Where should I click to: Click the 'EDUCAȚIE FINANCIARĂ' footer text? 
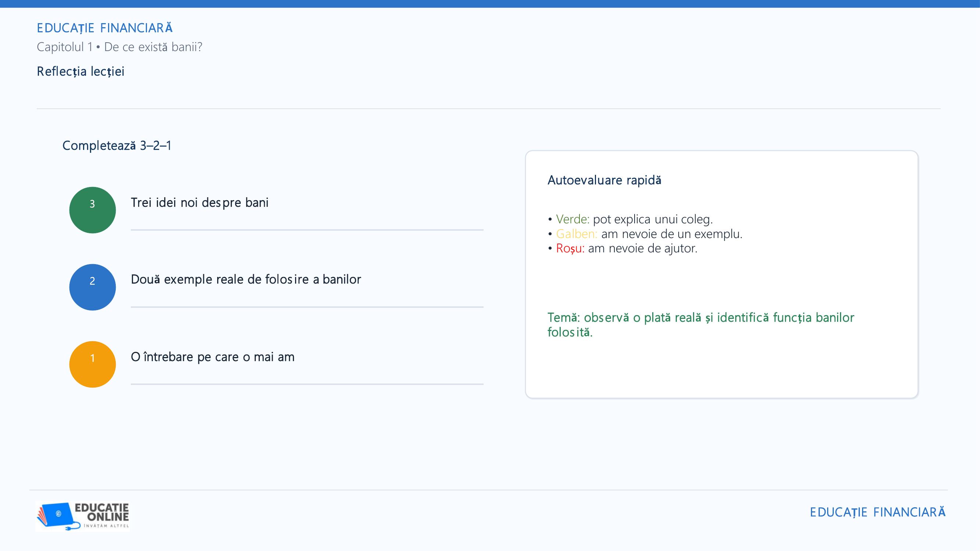(877, 512)
